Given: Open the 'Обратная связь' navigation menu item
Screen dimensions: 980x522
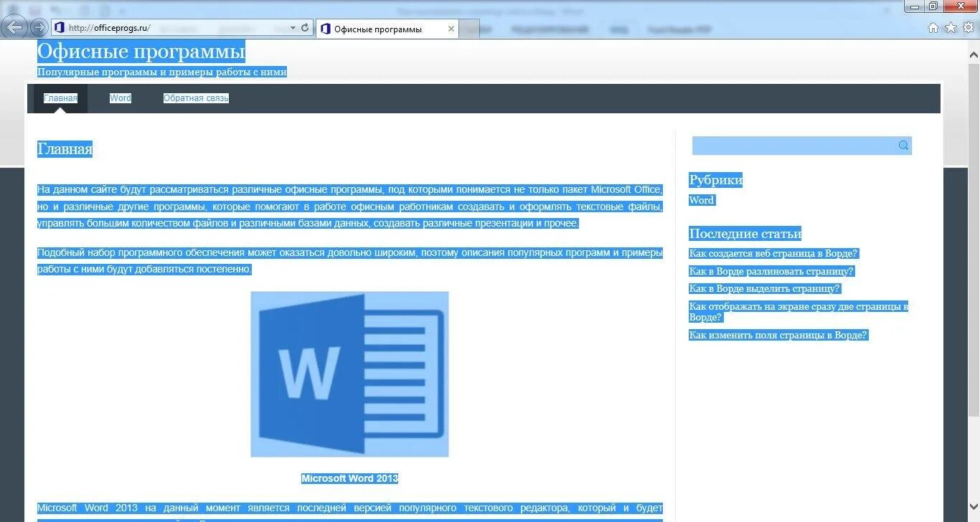Looking at the screenshot, I should [x=196, y=98].
